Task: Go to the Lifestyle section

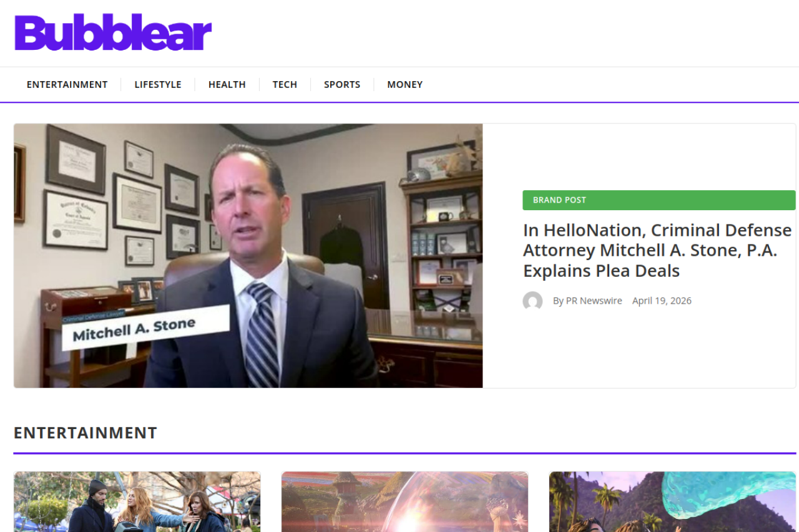Action: (158, 84)
